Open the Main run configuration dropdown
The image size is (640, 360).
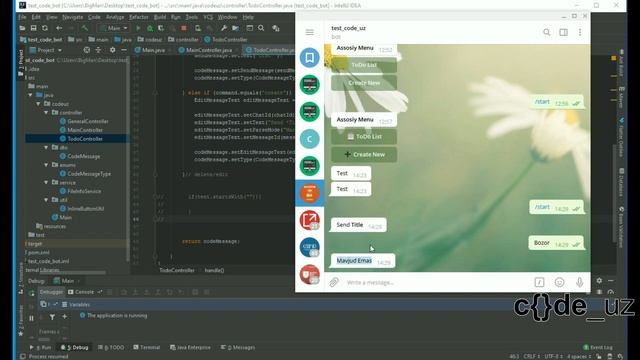(x=113, y=28)
